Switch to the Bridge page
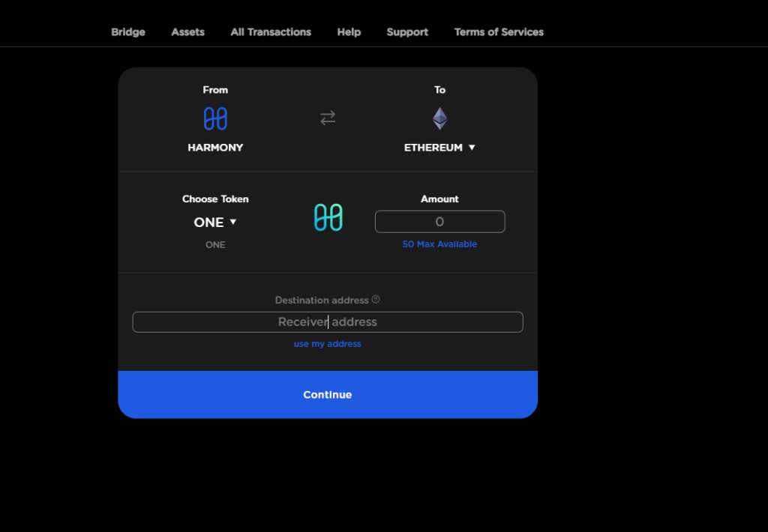768x532 pixels. pos(127,31)
